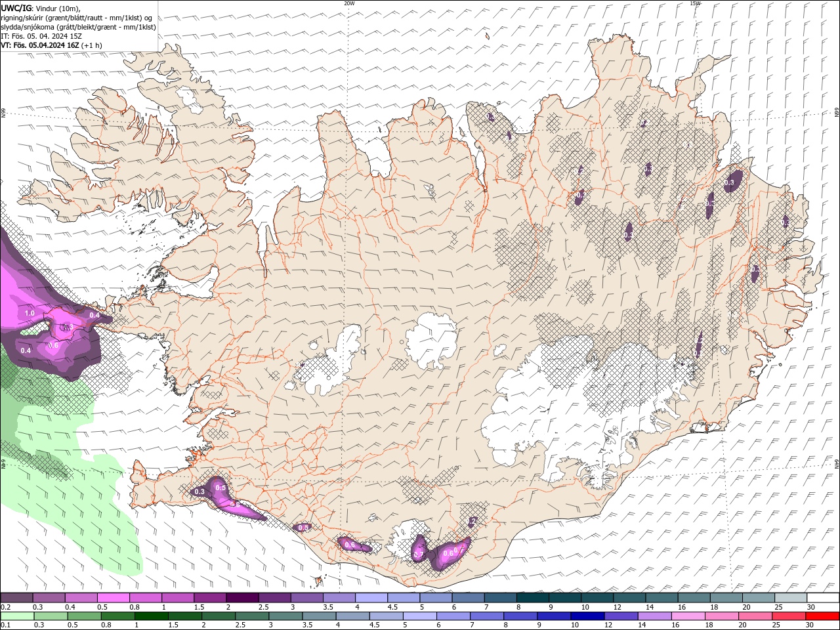The image size is (840, 630).
Task: Select the bright pink 0.5 snow legend swatch
Action: click(x=113, y=598)
